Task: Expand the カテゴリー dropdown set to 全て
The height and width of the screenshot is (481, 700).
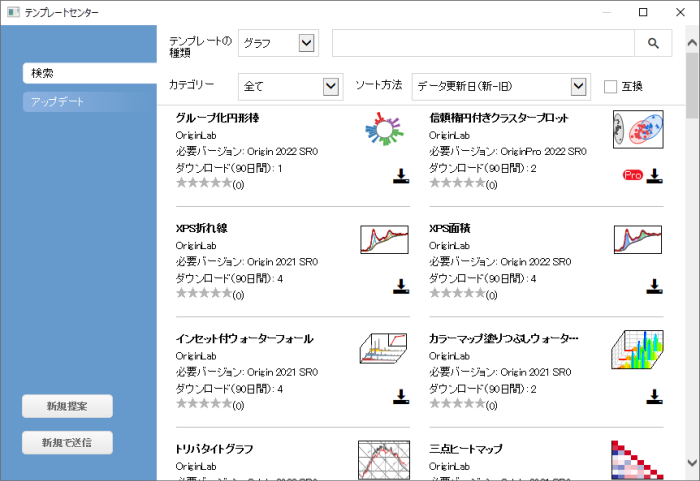Action: [331, 86]
